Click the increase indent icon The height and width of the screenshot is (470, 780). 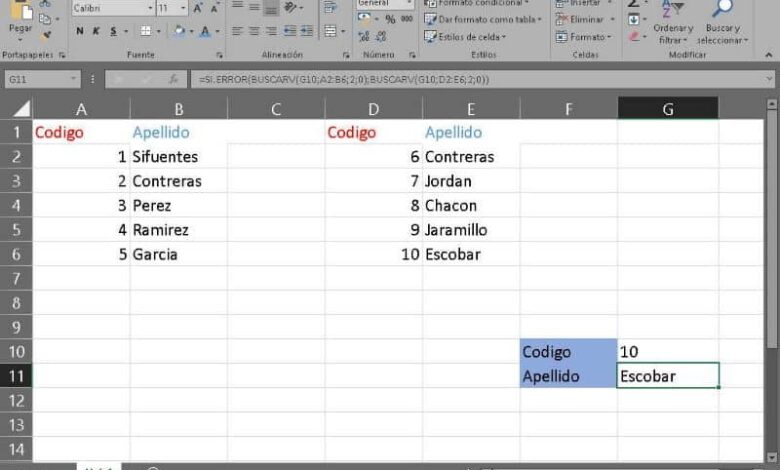coord(307,31)
